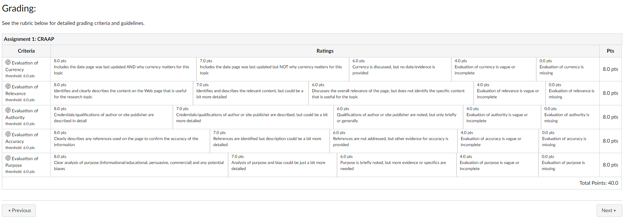Viewport: 644px width, 223px height.
Task: Select the 8.0 pts purpose clear analysis rating
Action: coord(140,165)
